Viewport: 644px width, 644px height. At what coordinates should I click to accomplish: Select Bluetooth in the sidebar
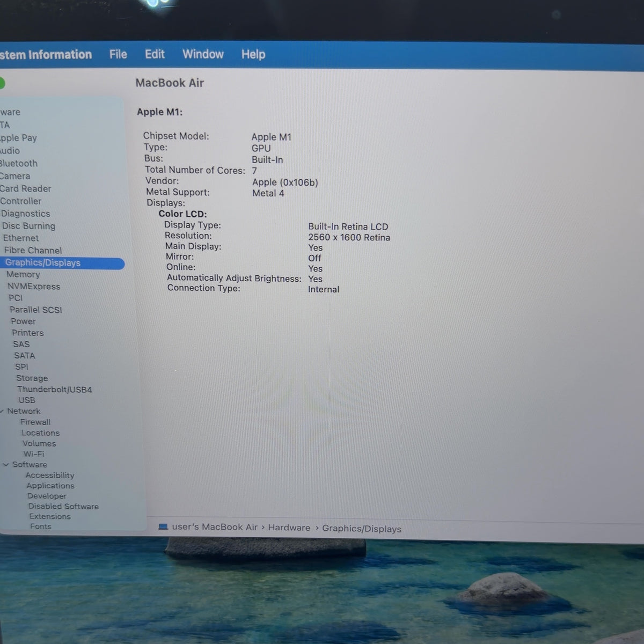point(18,163)
